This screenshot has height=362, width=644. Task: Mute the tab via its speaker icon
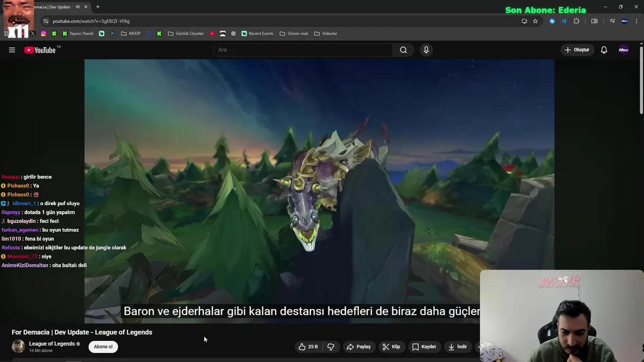click(x=77, y=7)
